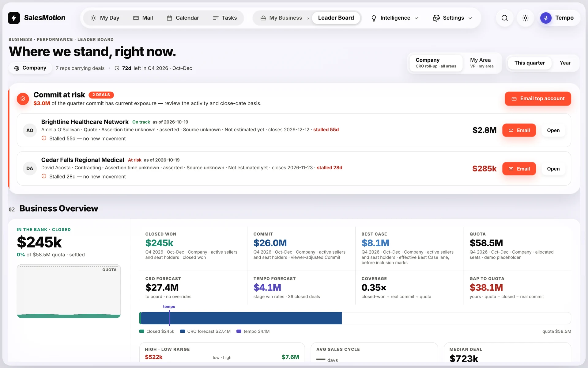Screen dimensions: 588x368
Task: Select the Leader Board tab
Action: [336, 18]
